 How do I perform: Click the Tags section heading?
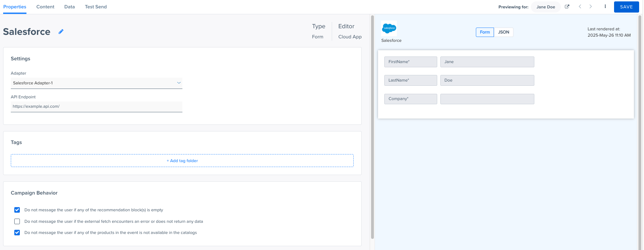point(16,142)
